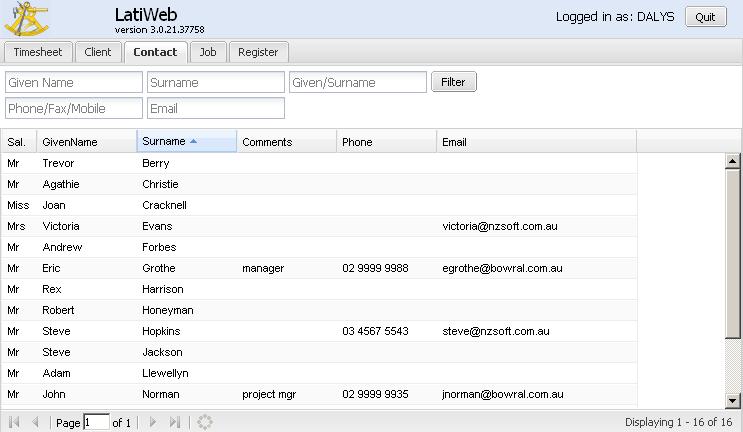Sort by GivenName column header

(x=86, y=142)
